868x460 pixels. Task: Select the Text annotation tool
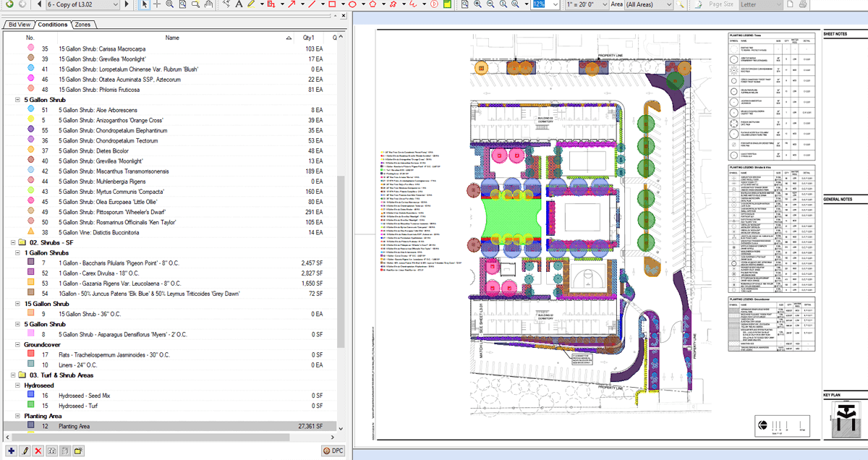[x=237, y=4]
